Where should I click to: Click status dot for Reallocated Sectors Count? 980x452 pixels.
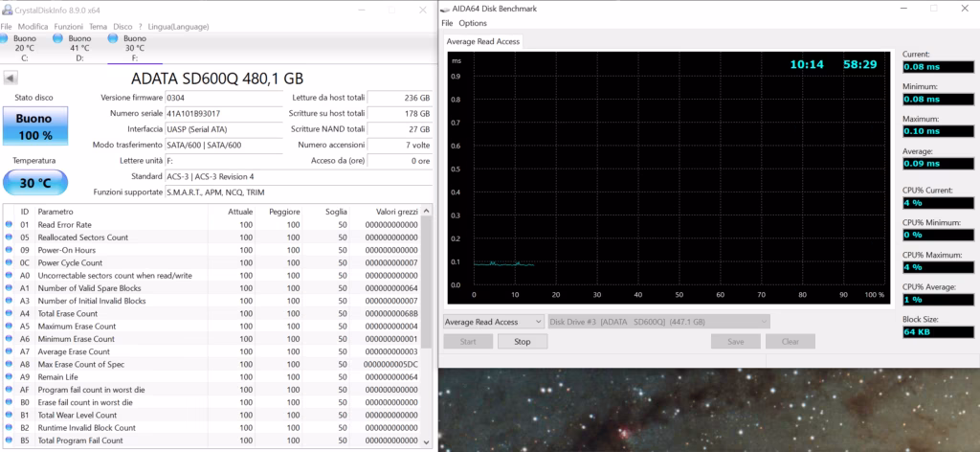9,237
